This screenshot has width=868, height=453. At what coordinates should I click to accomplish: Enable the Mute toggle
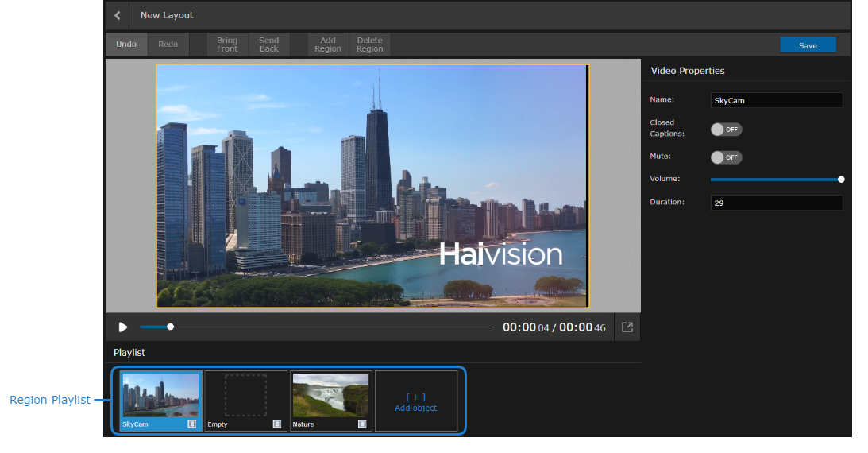pos(726,157)
